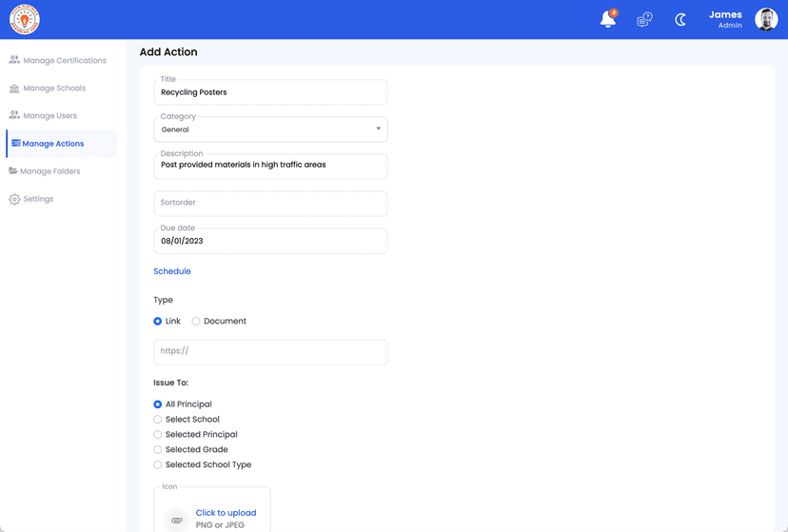Click the Schedule link

click(172, 271)
